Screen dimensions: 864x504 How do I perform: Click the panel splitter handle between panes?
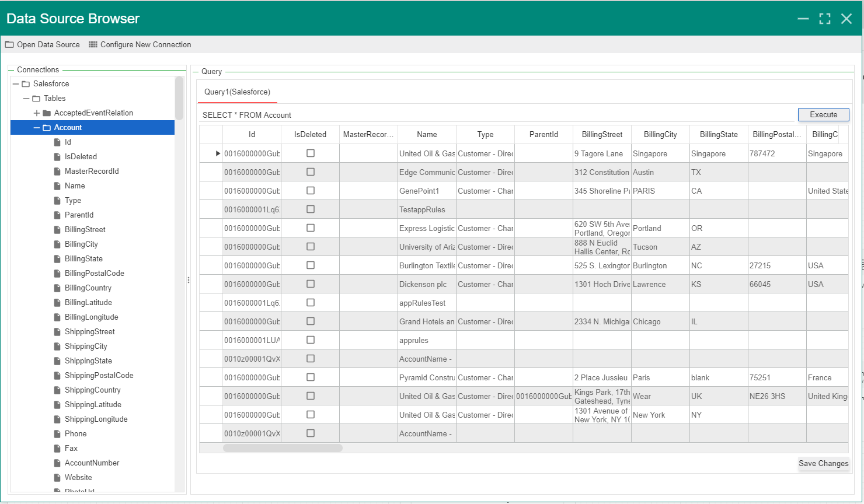tap(189, 281)
